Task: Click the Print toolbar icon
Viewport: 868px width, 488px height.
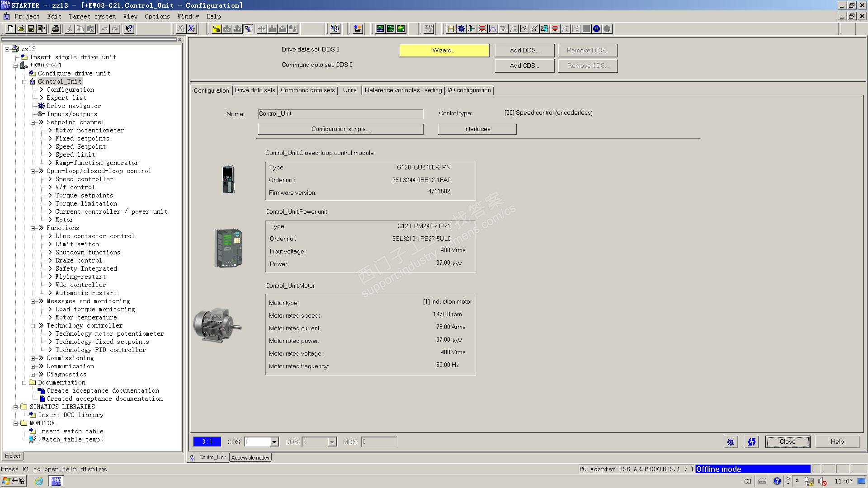Action: point(56,29)
